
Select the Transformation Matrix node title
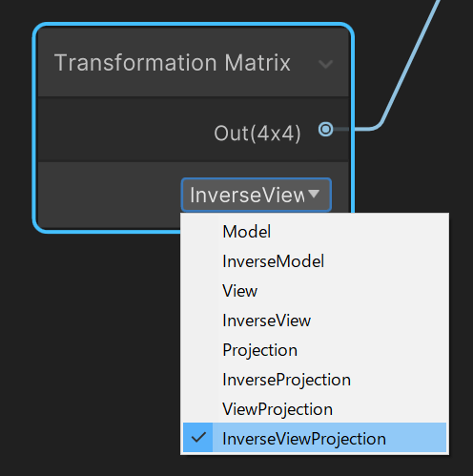coord(173,63)
